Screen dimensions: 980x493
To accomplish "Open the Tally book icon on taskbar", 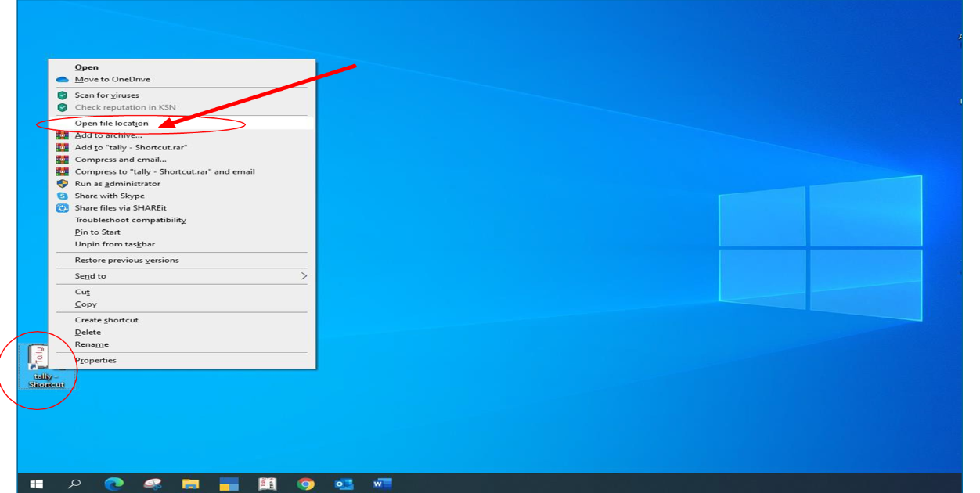I will (x=267, y=484).
